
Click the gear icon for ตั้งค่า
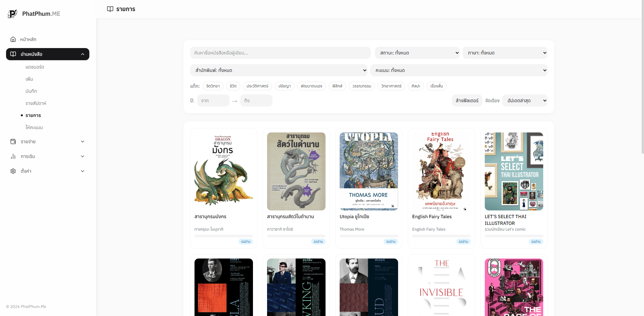point(13,171)
